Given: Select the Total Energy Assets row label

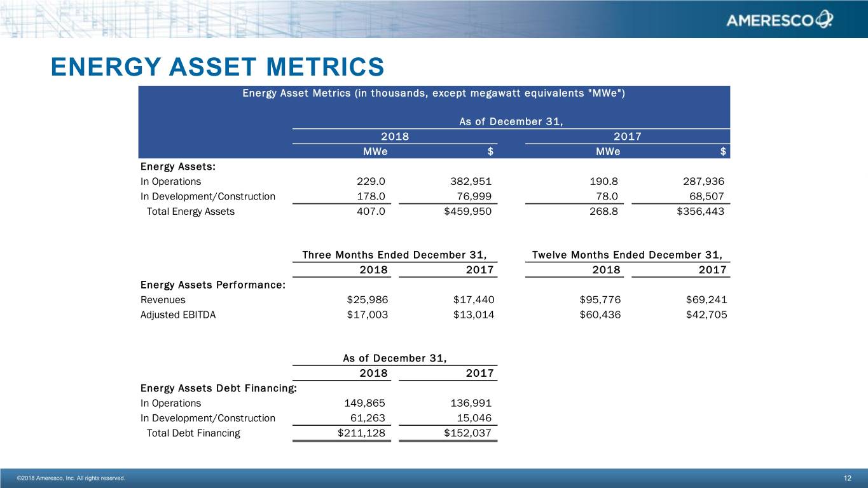Looking at the screenshot, I should (190, 212).
